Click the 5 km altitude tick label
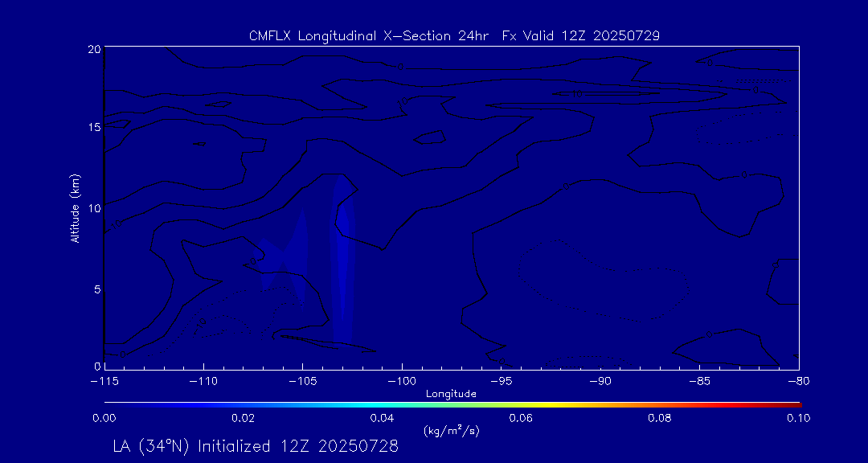Image resolution: width=868 pixels, height=463 pixels. coord(96,288)
